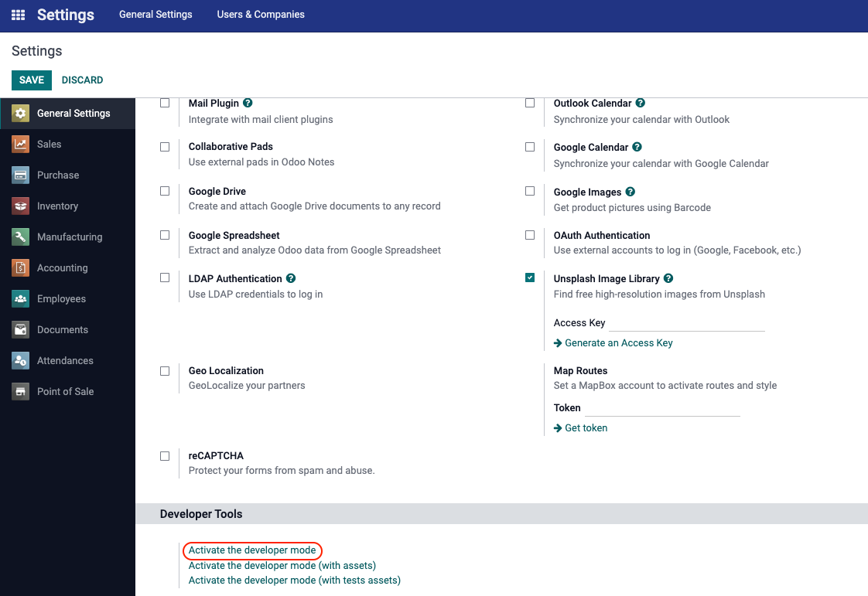Uncheck the Unsplash Image Library checkbox
The height and width of the screenshot is (596, 868).
pyautogui.click(x=530, y=278)
